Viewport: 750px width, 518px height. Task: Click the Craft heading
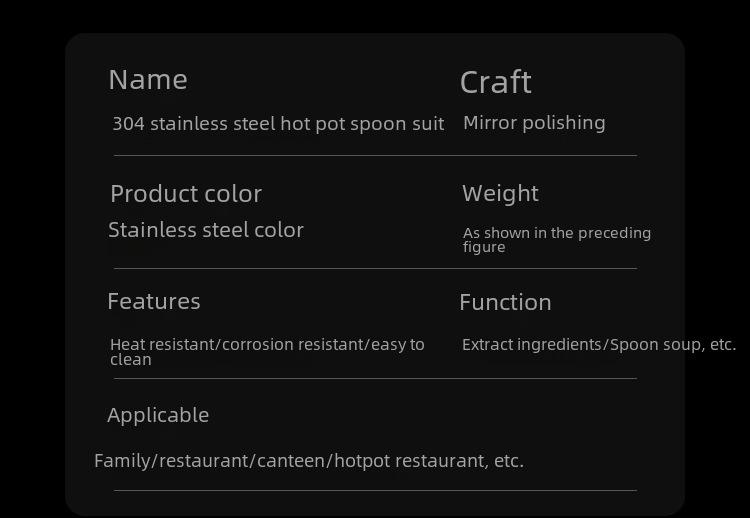coord(496,82)
